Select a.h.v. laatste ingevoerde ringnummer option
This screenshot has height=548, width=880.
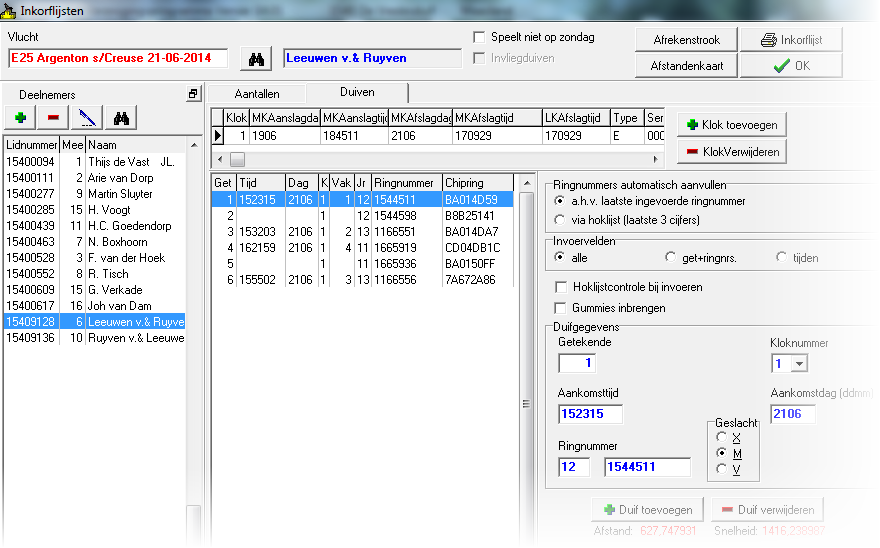(559, 200)
